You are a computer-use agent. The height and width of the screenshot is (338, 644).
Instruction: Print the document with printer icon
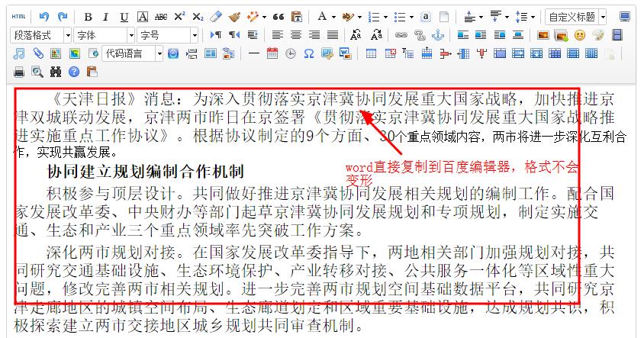point(19,72)
